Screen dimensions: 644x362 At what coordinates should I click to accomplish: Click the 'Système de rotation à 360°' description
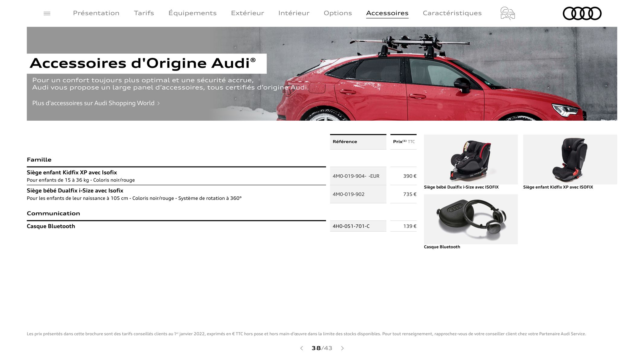point(210,198)
